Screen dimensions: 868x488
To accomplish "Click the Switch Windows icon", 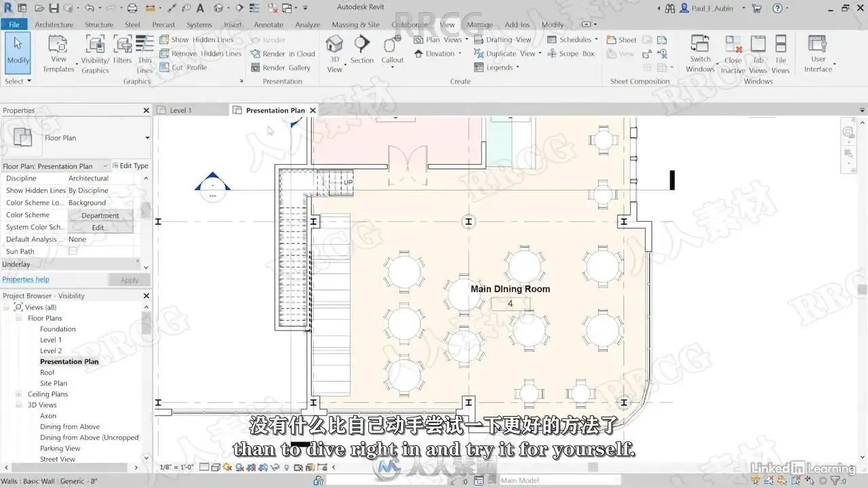I will click(x=700, y=45).
